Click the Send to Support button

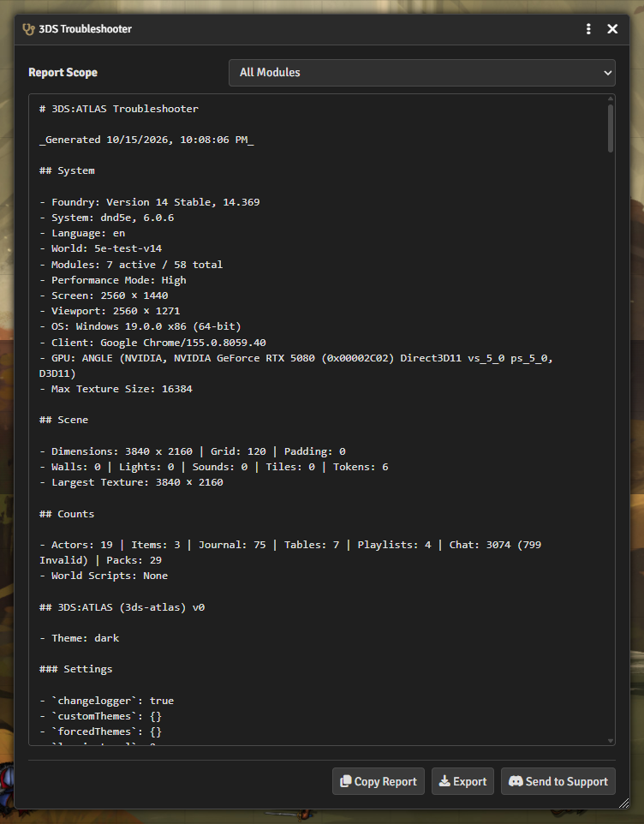[558, 781]
